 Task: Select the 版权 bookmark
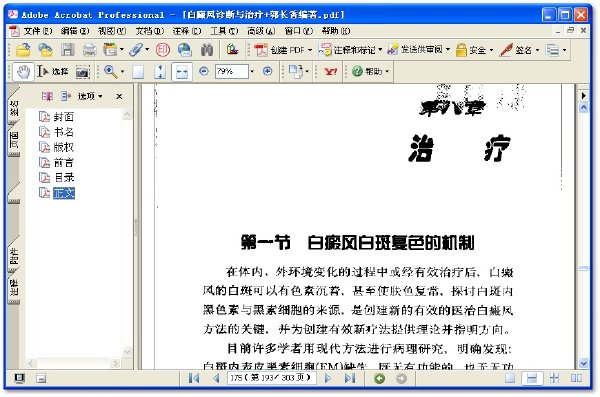pos(57,147)
